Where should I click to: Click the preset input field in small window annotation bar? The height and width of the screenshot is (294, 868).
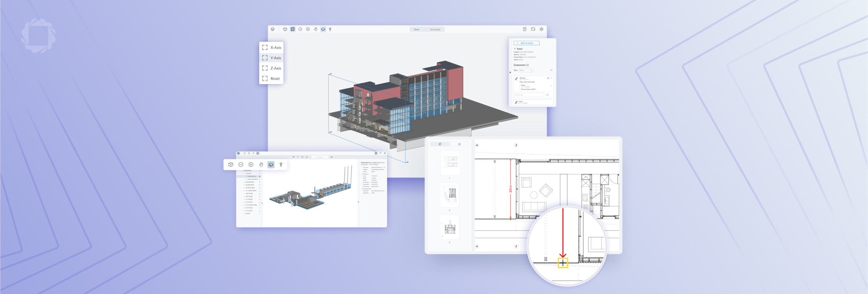[320, 157]
